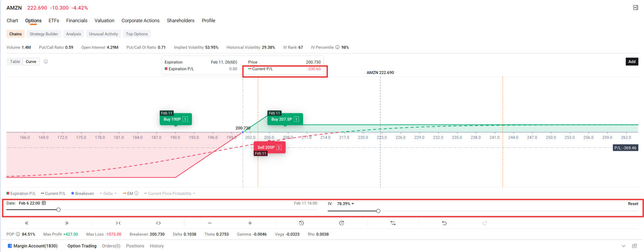
Task: Click the POP info icon
Action: pos(18,234)
